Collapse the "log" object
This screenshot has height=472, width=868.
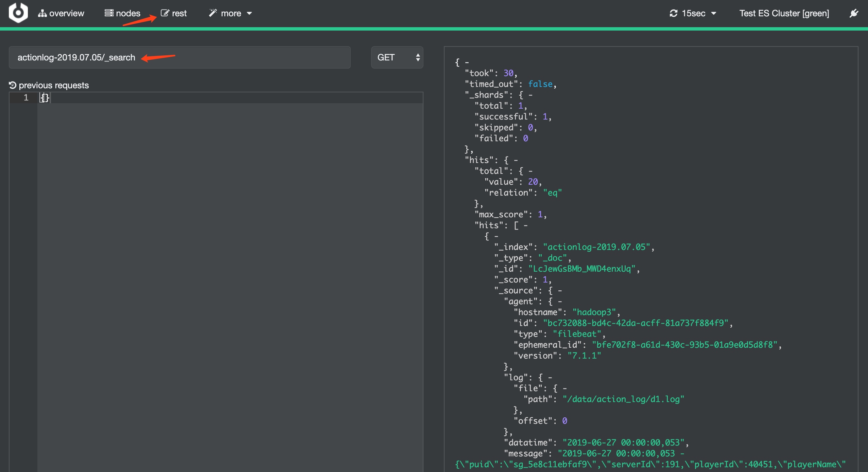pos(550,378)
